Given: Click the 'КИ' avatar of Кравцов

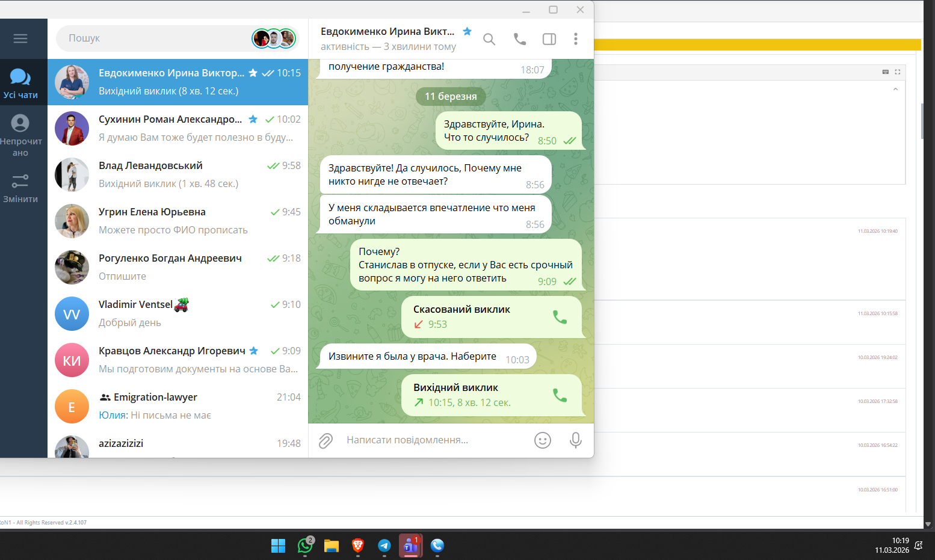Looking at the screenshot, I should (72, 360).
